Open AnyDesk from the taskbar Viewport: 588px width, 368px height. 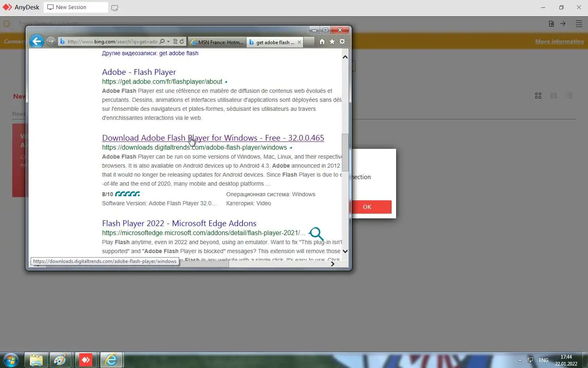coord(86,360)
